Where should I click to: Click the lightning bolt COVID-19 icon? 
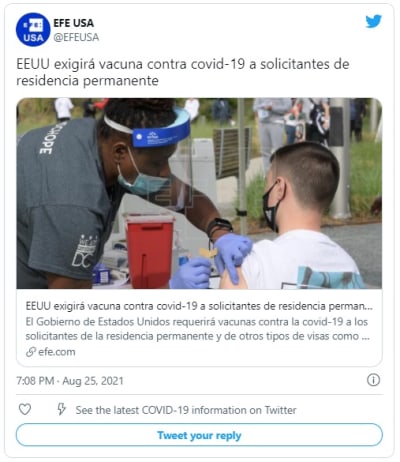[x=61, y=409]
